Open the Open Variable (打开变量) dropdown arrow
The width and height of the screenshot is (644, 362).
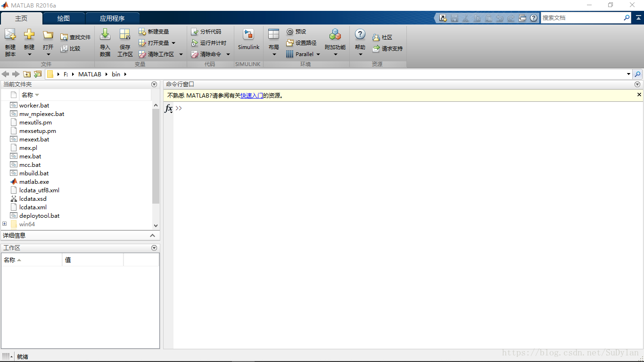(x=173, y=43)
